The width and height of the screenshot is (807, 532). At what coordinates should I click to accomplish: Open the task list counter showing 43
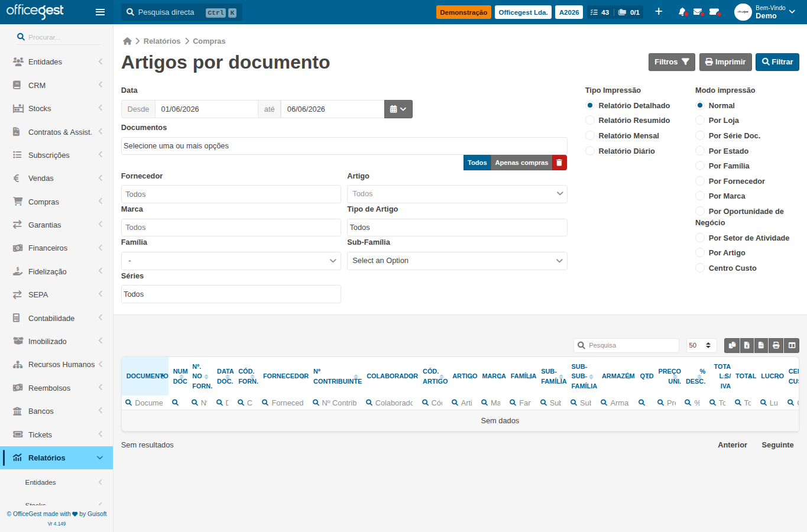coord(599,12)
